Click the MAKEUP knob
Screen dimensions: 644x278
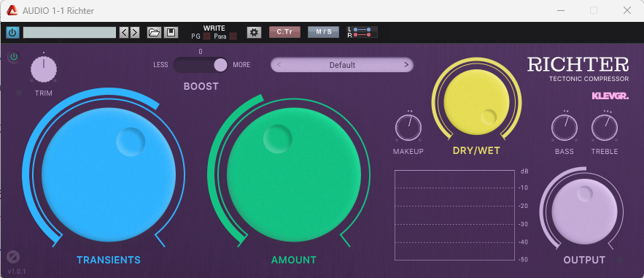tap(408, 128)
